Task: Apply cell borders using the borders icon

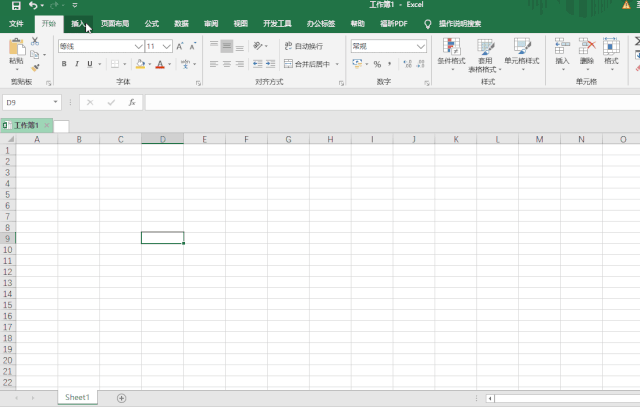Action: (115, 64)
